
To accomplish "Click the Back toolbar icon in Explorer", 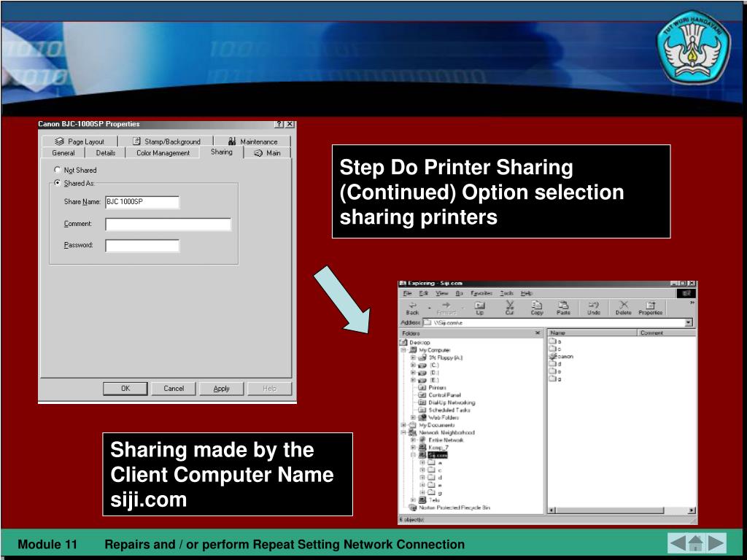I will pos(413,308).
